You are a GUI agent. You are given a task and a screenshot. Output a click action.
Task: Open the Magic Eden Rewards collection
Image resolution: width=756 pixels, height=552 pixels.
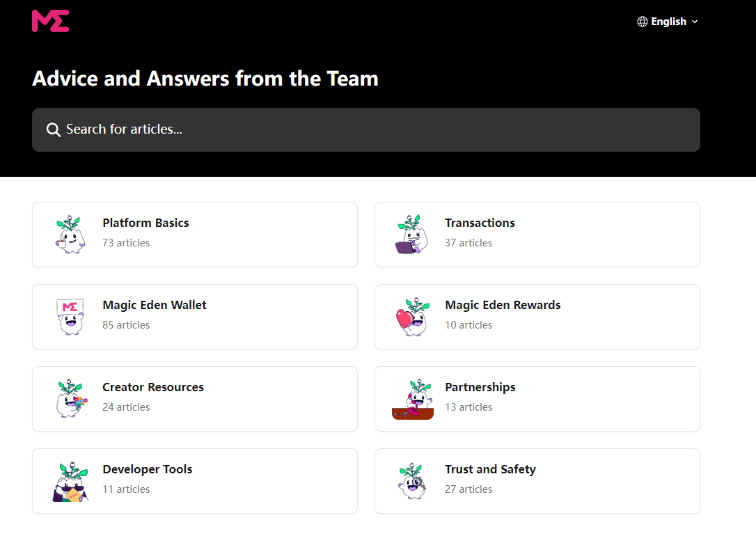pyautogui.click(x=537, y=317)
